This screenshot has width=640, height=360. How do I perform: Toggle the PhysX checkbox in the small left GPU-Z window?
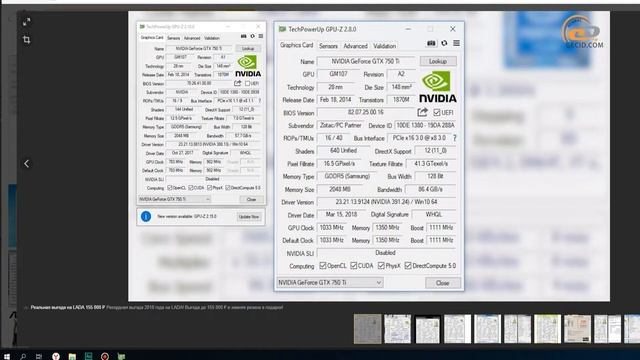click(209, 188)
